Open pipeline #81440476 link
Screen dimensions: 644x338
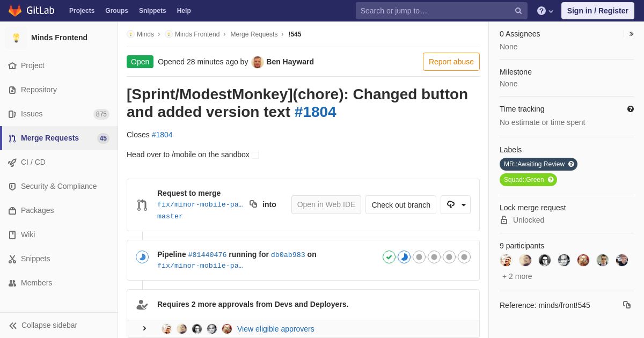pos(207,255)
